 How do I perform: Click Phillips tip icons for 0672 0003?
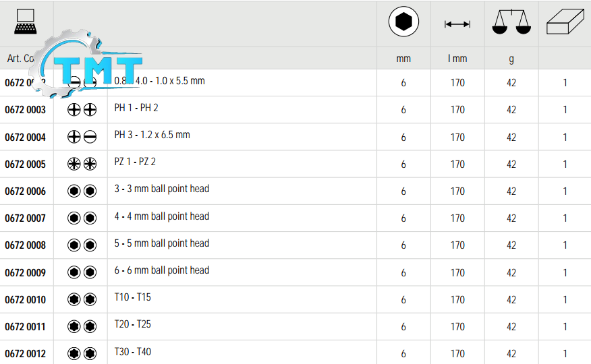(x=82, y=110)
